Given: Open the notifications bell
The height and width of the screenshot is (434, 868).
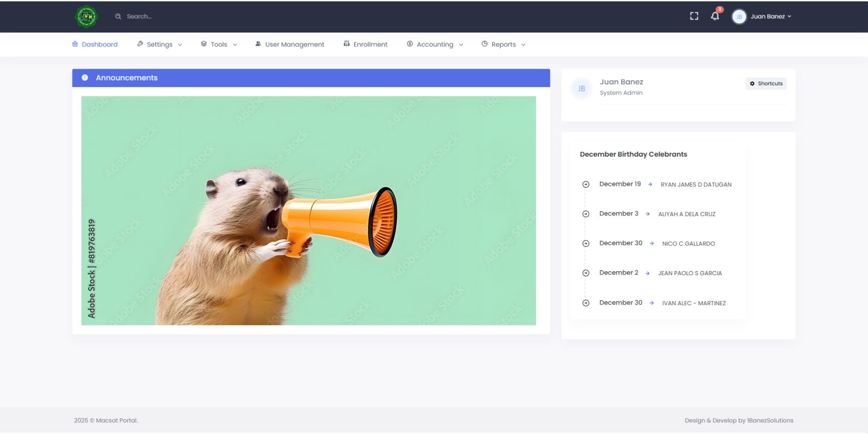Looking at the screenshot, I should click(715, 16).
